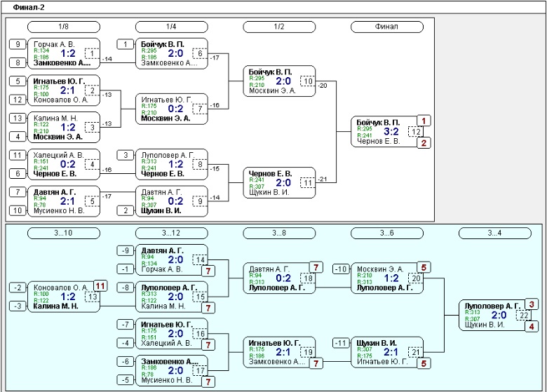Click the red place 2 box by Чернов
This screenshot has height=392, width=547.
[x=424, y=143]
